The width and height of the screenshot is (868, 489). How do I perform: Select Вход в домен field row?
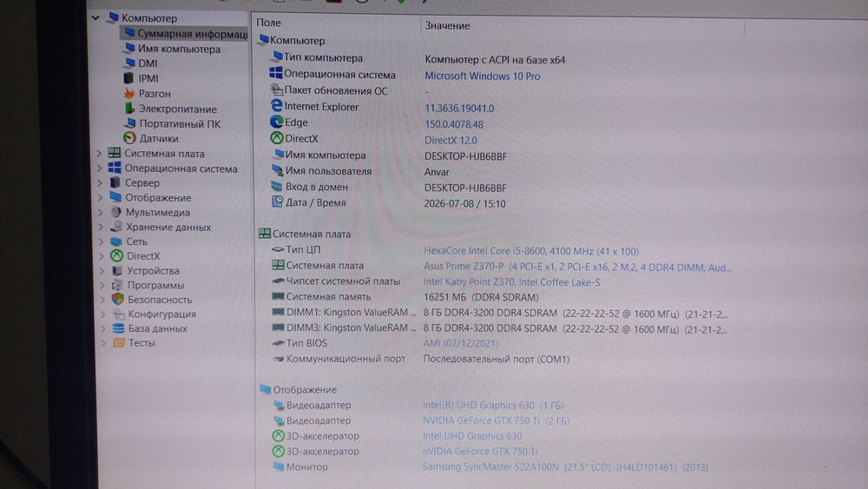tap(388, 188)
